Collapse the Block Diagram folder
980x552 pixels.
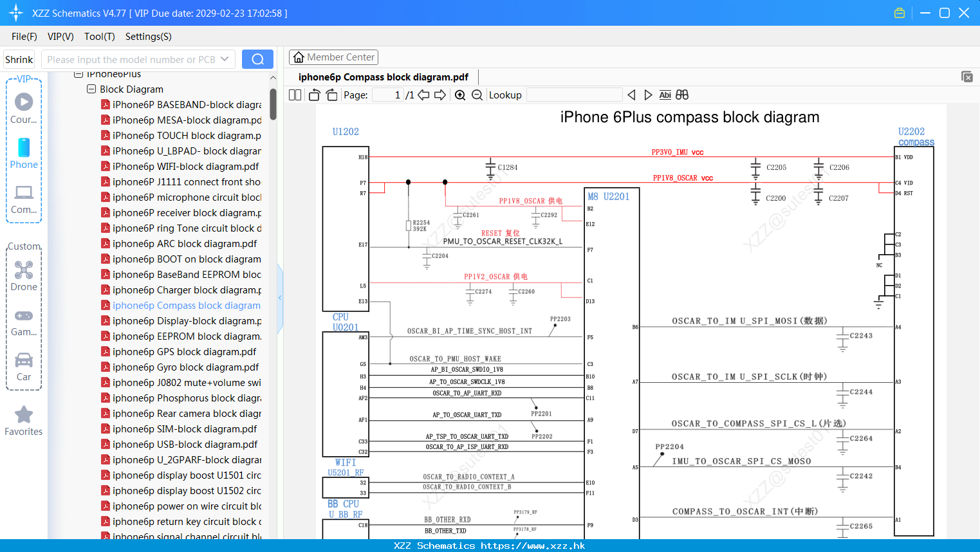coord(91,89)
